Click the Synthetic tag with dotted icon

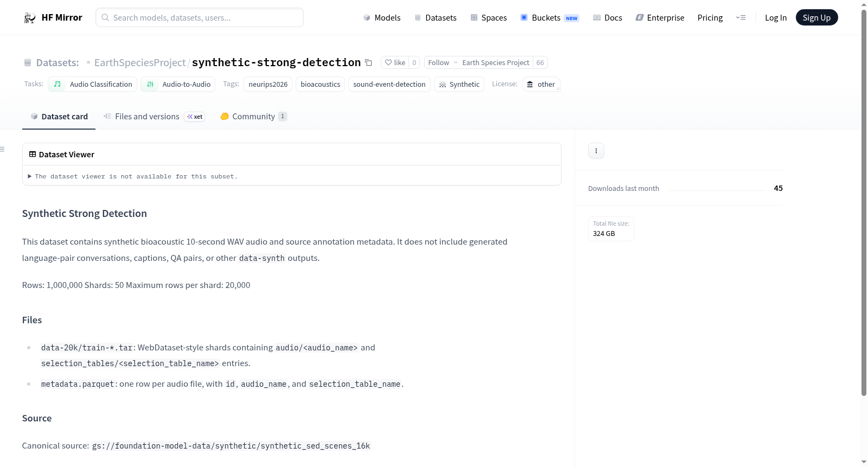459,84
